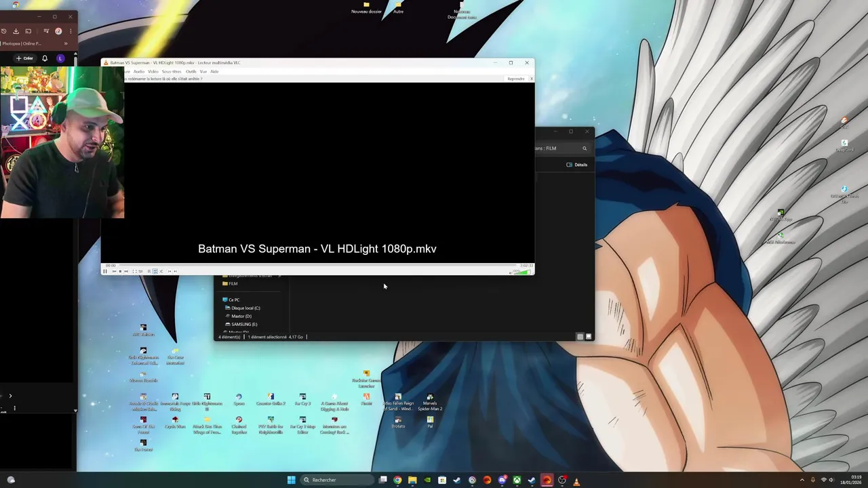This screenshot has height=488, width=868.
Task: Toggle VLC loop mode
Action: [155, 271]
